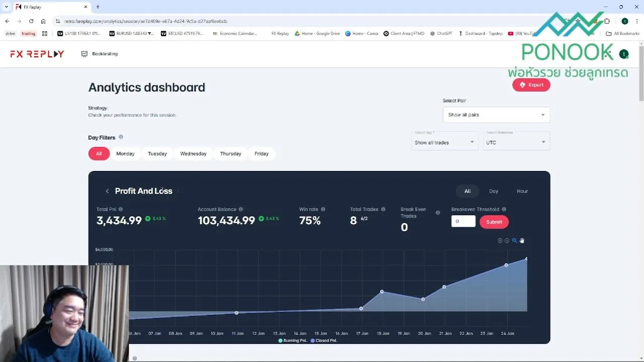644x362 pixels.
Task: Open the UTC timezone dropdown
Action: tap(516, 142)
